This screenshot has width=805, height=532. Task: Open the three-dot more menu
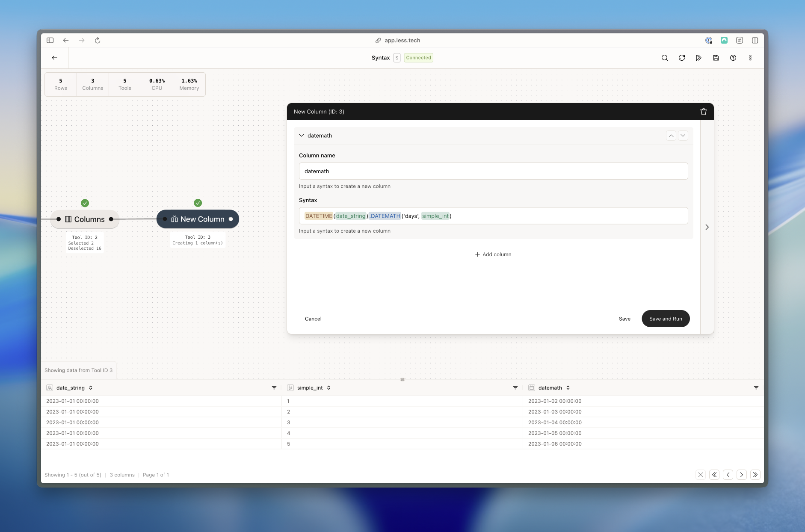click(x=750, y=58)
